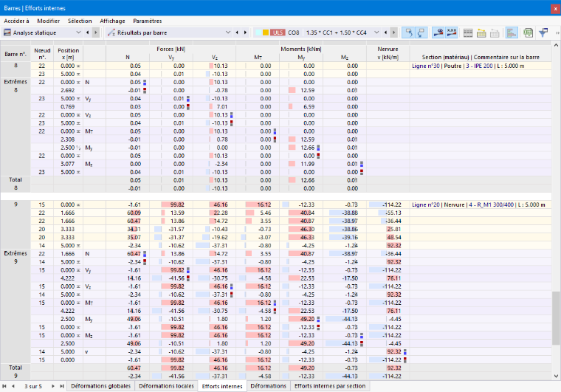Click the yellow table columns icon
The width and height of the screenshot is (561, 392).
481,33
